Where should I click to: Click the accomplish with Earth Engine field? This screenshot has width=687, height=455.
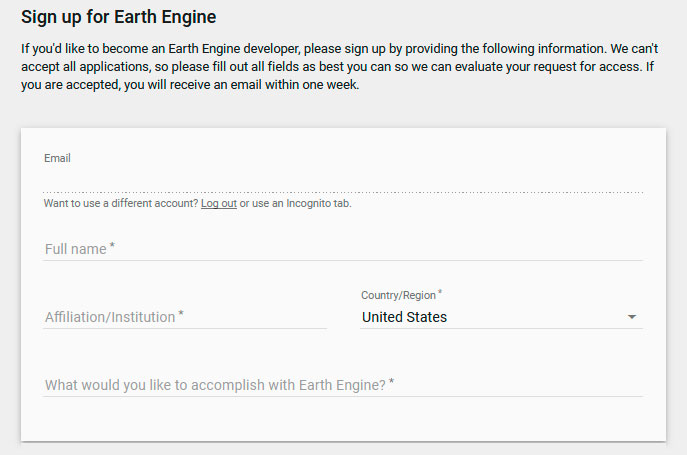point(343,385)
